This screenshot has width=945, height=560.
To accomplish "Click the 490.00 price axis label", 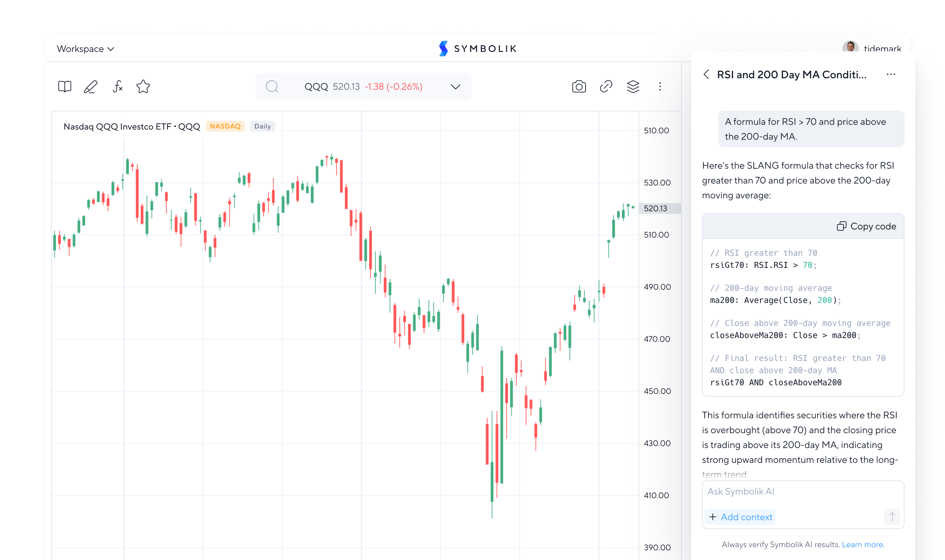I will [657, 287].
